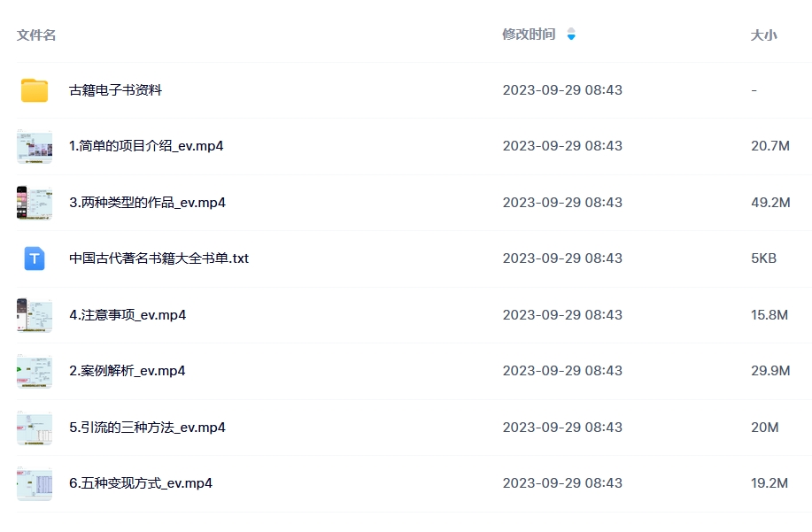Open the 古籍电子书资料 folder icon
This screenshot has height=532, width=812.
[35, 90]
